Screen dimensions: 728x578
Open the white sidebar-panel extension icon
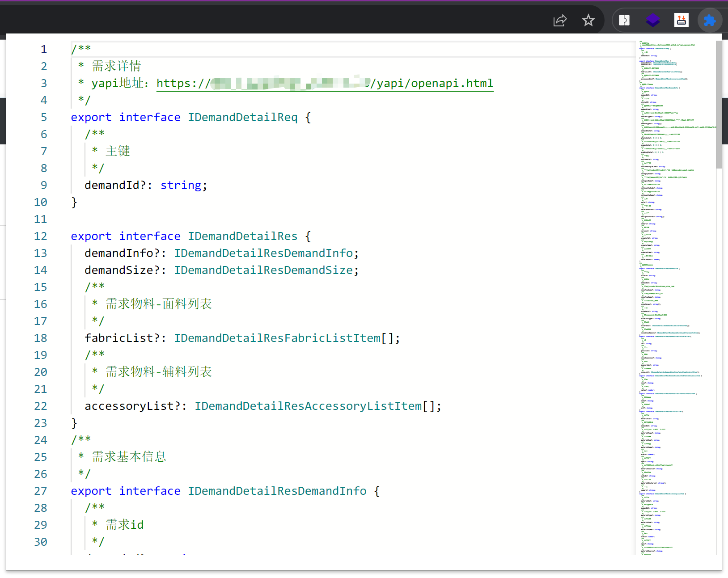624,20
